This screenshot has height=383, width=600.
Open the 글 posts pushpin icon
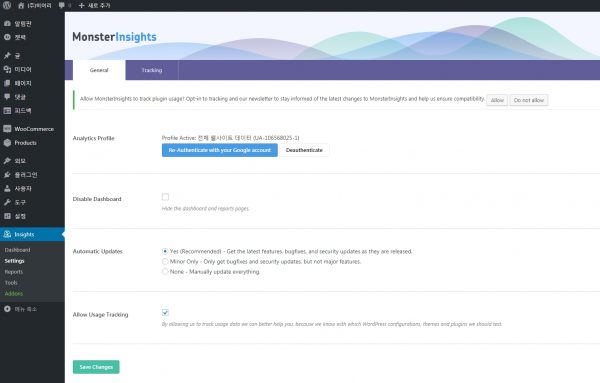[x=7, y=55]
